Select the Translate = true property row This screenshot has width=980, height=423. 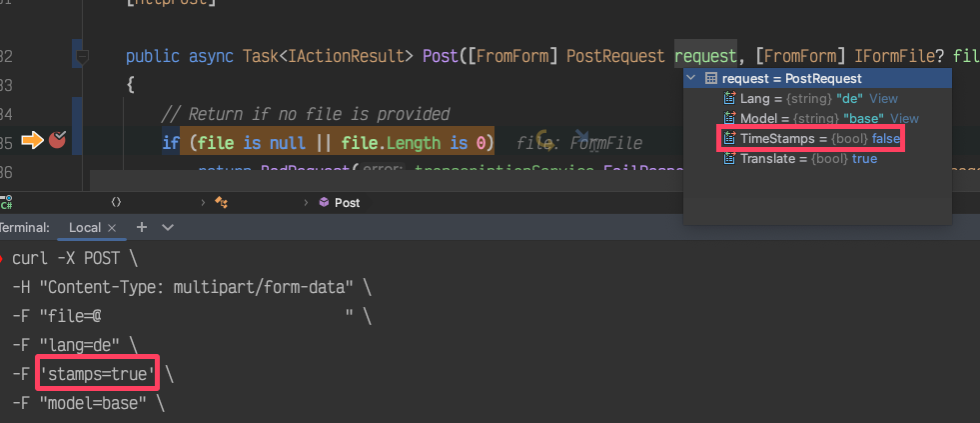[817, 159]
